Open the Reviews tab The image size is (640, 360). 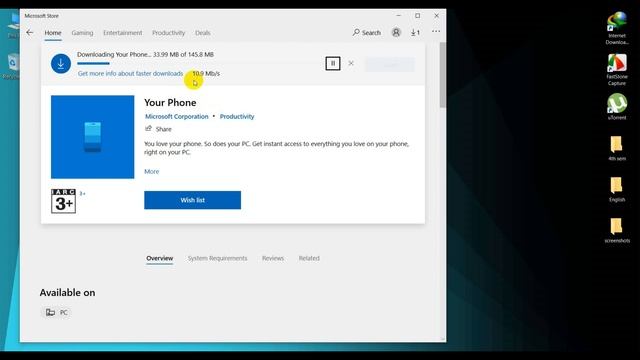273,258
